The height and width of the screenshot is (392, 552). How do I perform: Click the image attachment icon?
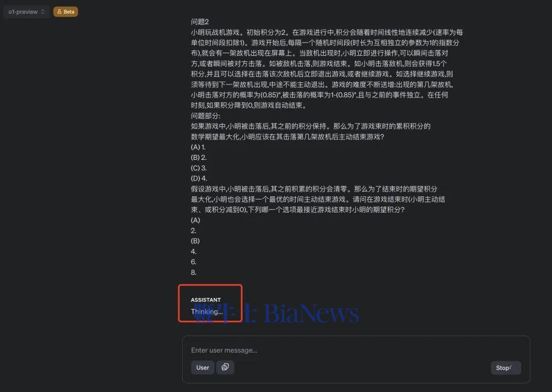225,367
